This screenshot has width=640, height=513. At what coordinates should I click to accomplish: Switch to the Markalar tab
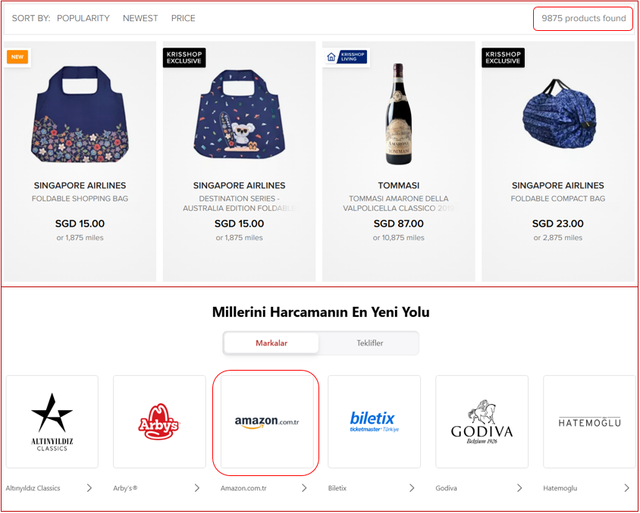(x=271, y=343)
